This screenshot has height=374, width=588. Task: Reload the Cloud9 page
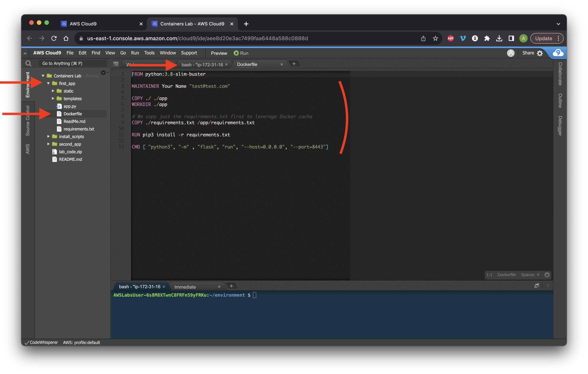click(54, 38)
